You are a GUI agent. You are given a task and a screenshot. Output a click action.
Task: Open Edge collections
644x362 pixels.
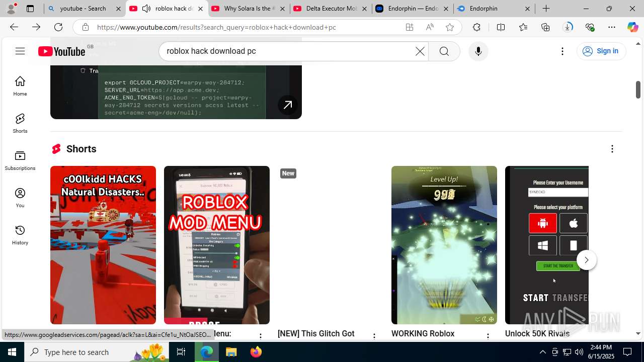pyautogui.click(x=545, y=27)
